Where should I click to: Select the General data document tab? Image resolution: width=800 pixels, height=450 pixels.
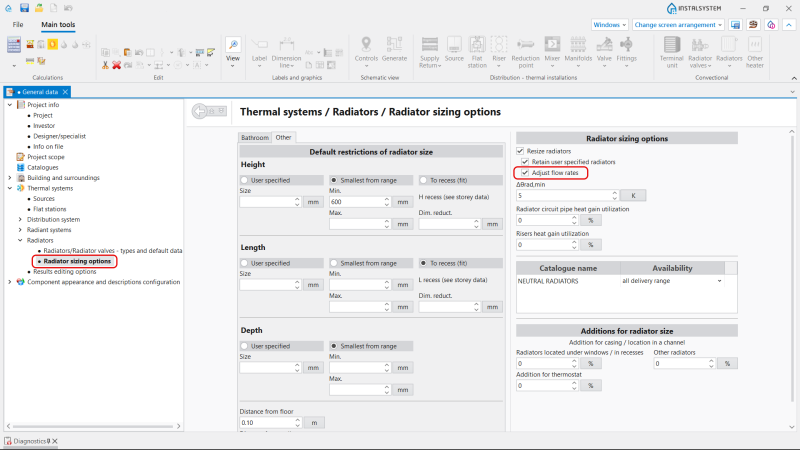(37, 92)
